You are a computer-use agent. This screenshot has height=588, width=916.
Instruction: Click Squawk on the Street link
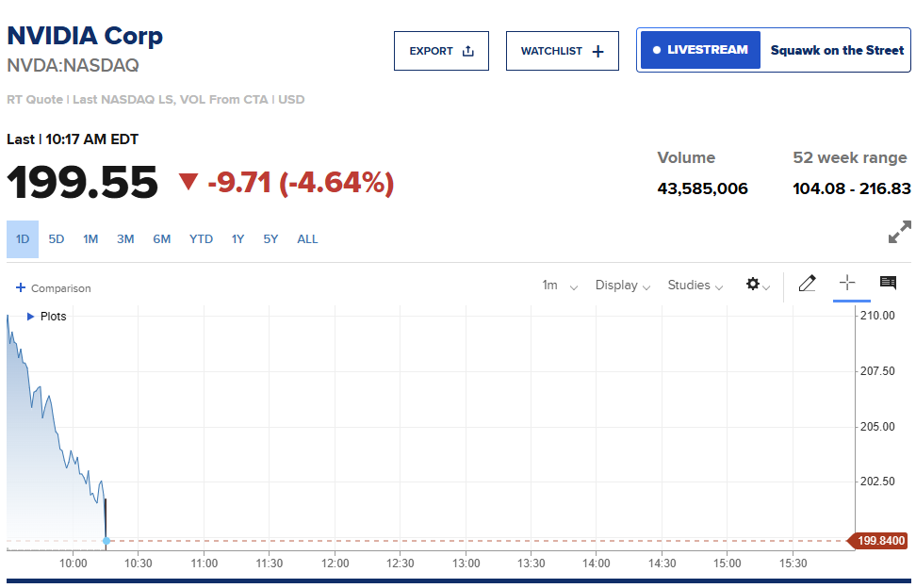pos(836,50)
